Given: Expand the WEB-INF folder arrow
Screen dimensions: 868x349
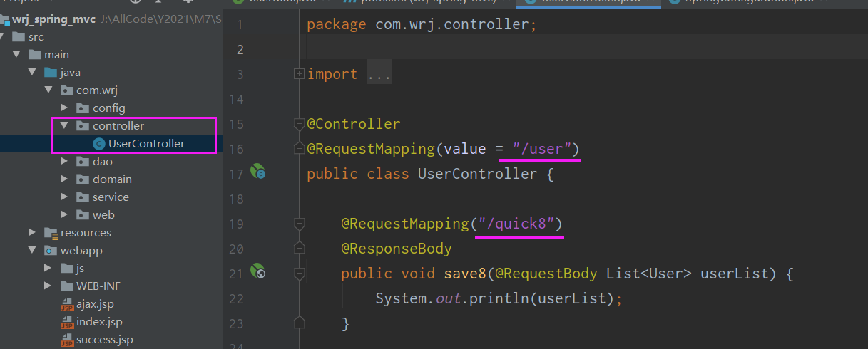Looking at the screenshot, I should [x=48, y=286].
